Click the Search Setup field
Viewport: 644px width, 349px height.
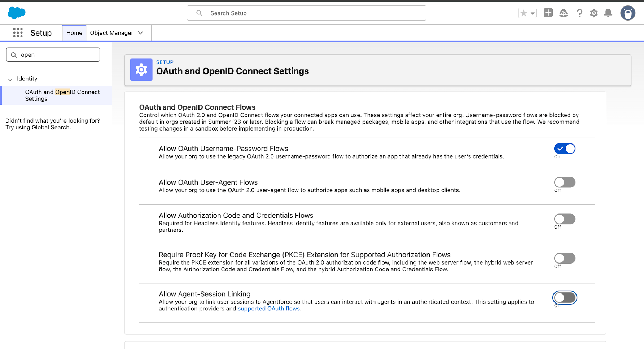pyautogui.click(x=307, y=13)
